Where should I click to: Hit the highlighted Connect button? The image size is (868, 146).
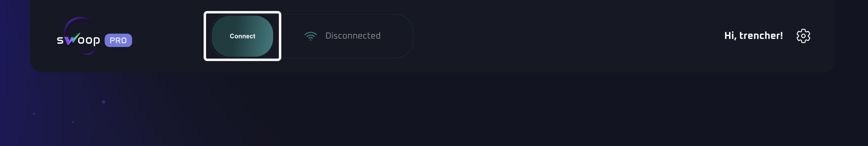[242, 36]
